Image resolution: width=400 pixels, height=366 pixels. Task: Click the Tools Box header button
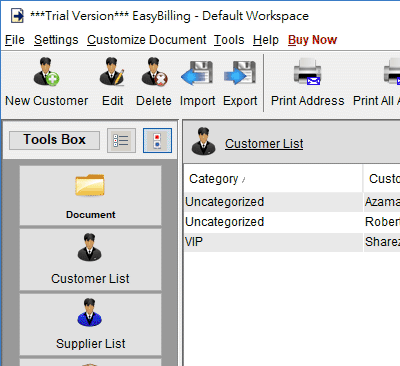[x=54, y=140]
